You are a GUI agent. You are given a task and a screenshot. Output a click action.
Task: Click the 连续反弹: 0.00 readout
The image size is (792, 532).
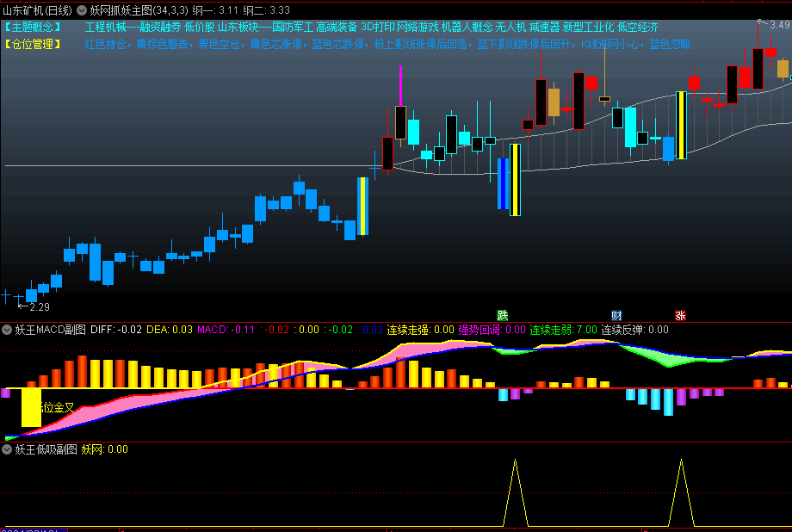coord(635,331)
